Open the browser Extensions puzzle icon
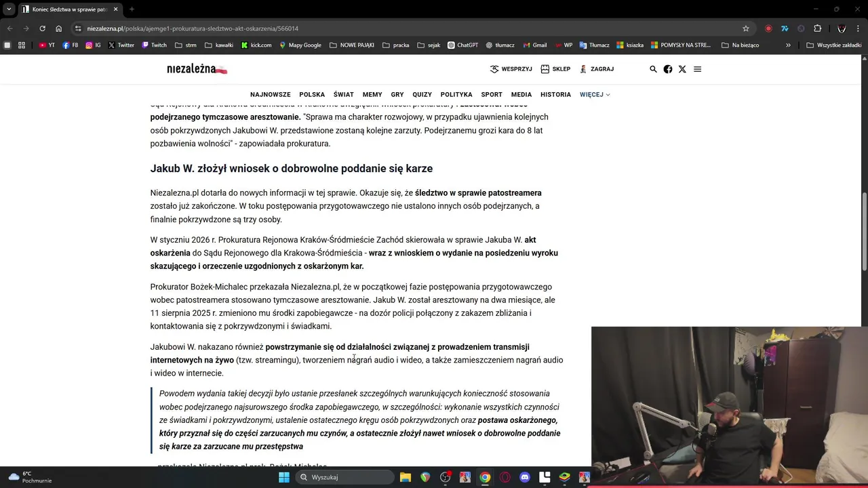This screenshot has width=868, height=488. click(817, 28)
